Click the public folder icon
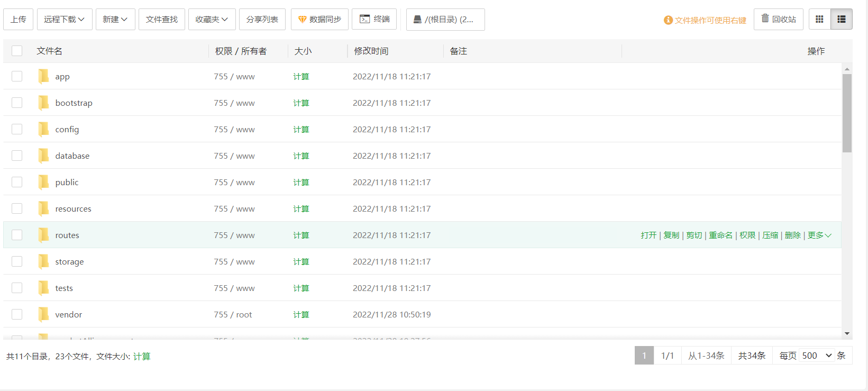The image size is (868, 391). click(43, 182)
